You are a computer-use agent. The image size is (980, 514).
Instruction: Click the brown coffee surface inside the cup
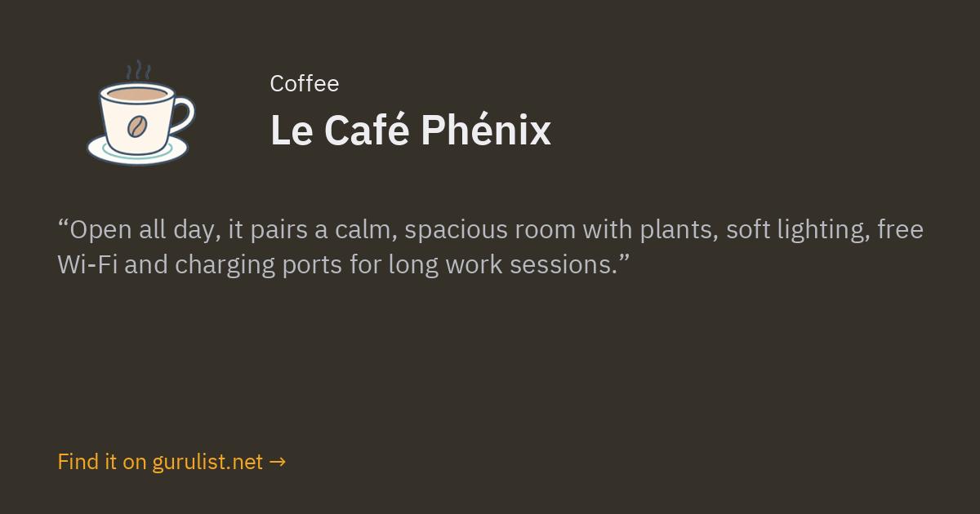pyautogui.click(x=137, y=95)
